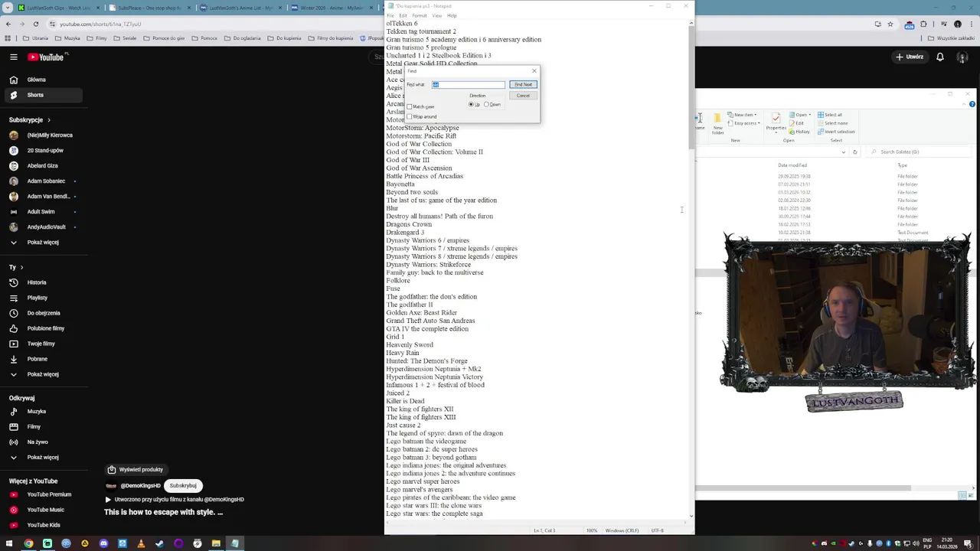The width and height of the screenshot is (980, 551).
Task: Click Utwórz create button on YouTube
Action: click(909, 57)
